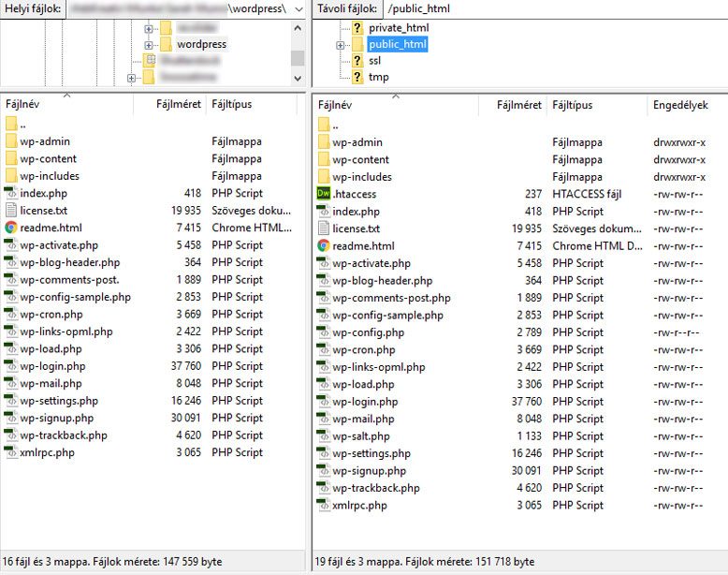
Task: Click remote wp-salt.php file icon
Action: (x=323, y=435)
